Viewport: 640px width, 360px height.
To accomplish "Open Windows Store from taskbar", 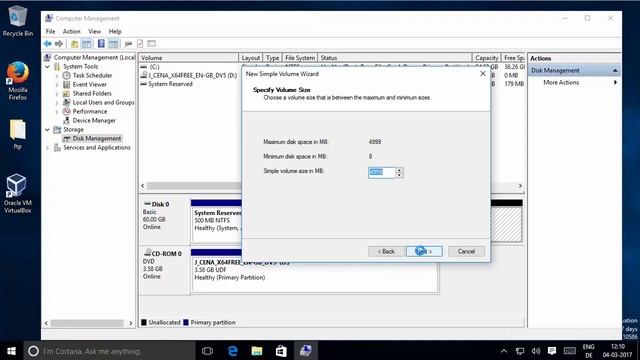I will pos(281,351).
